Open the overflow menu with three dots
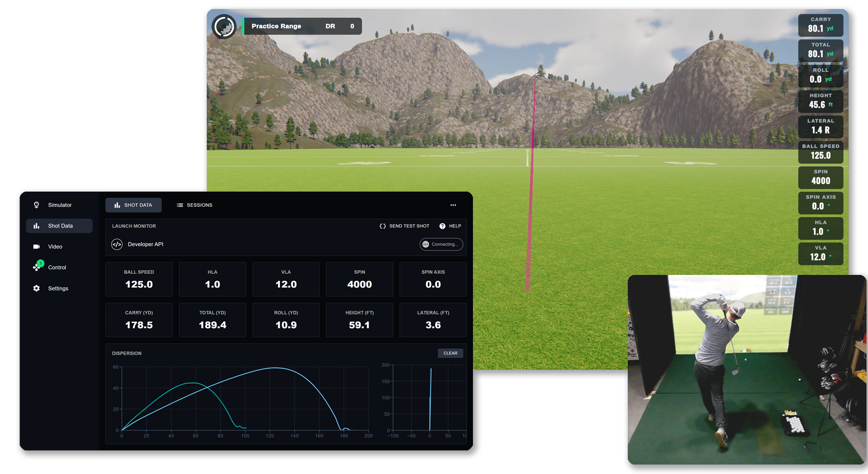 453,205
